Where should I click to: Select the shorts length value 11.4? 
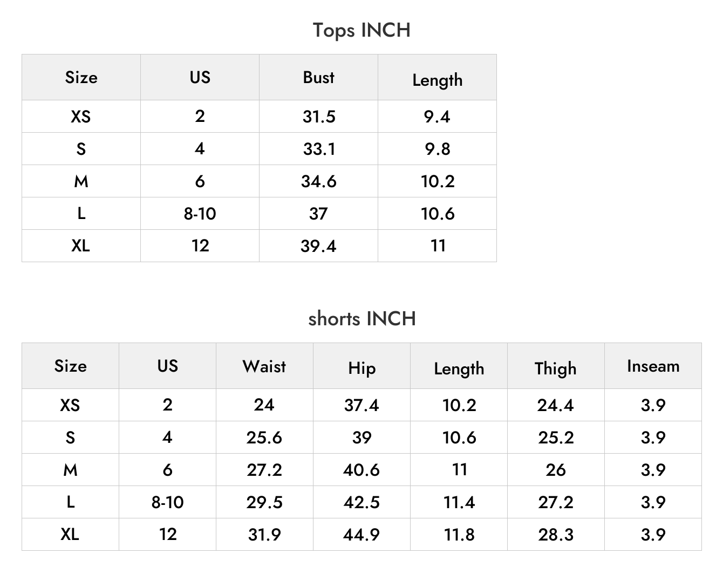click(459, 502)
